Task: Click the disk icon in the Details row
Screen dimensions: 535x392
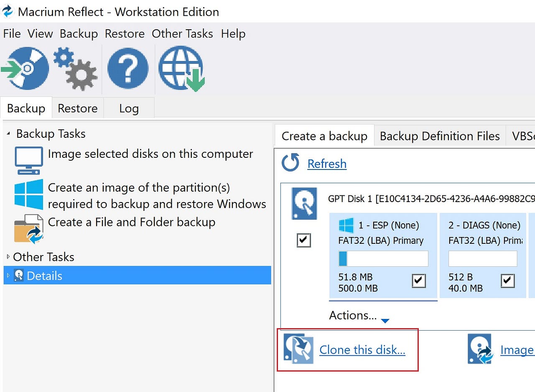Action: click(19, 276)
